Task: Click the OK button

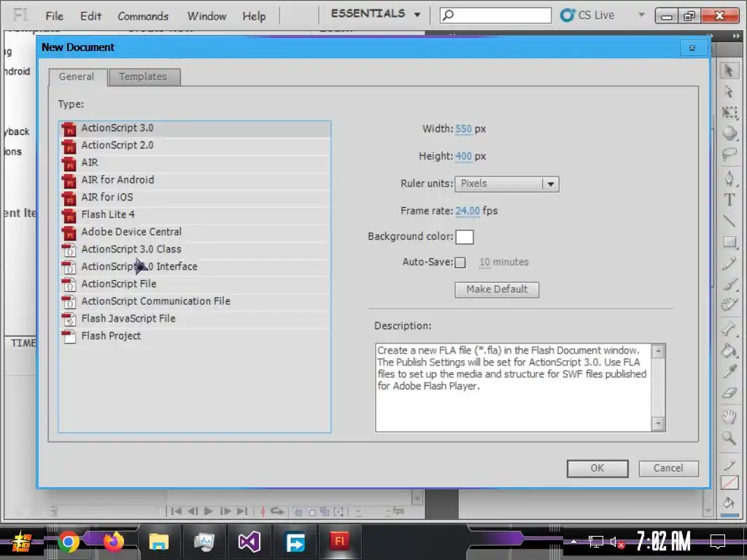Action: tap(597, 468)
